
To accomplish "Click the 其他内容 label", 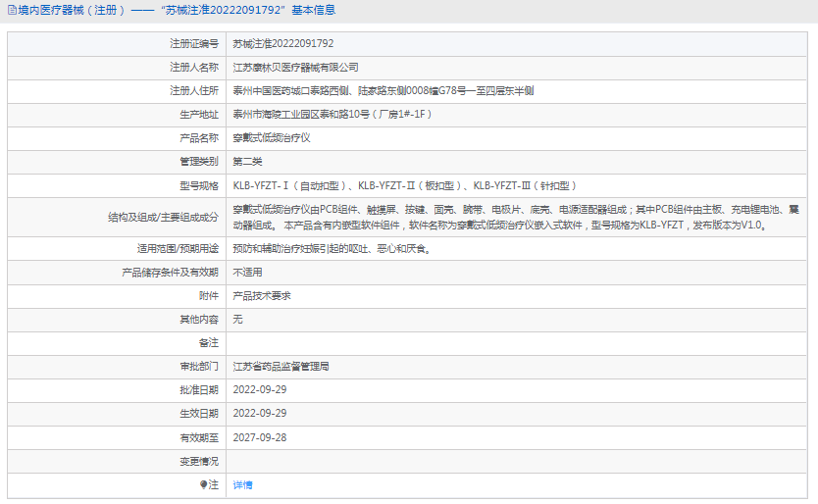I will tap(199, 320).
